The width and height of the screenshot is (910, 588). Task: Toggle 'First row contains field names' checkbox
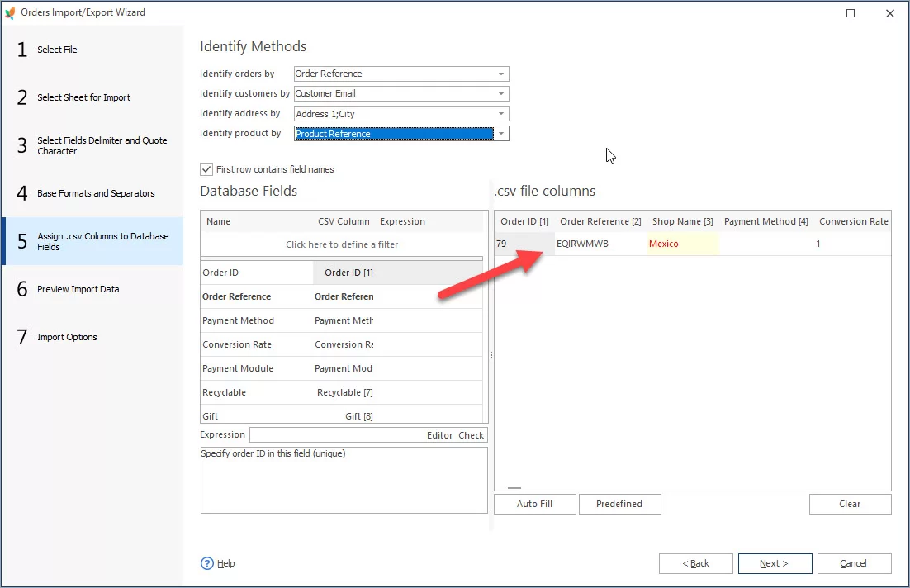[x=206, y=169]
